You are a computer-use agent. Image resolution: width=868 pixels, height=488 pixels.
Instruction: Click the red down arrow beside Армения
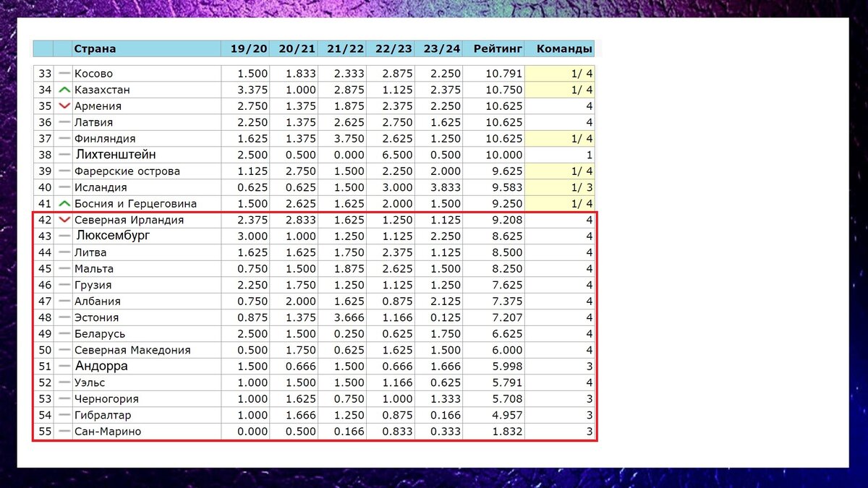tap(64, 106)
